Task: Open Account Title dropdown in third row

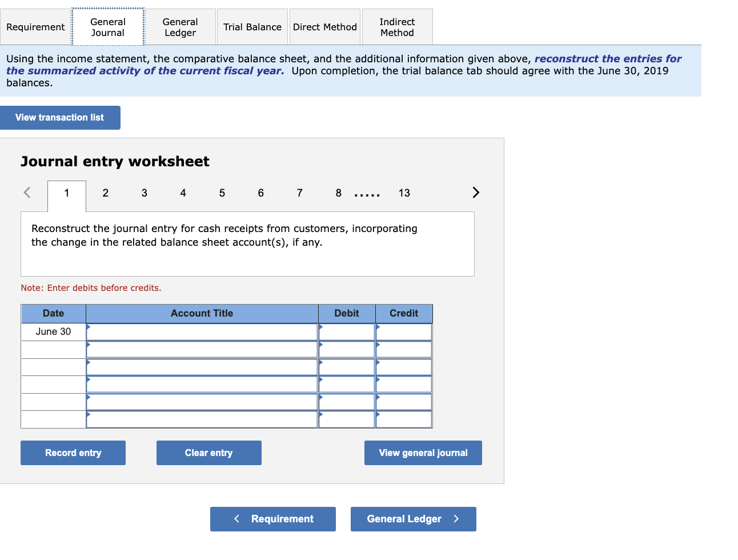Action: click(202, 367)
